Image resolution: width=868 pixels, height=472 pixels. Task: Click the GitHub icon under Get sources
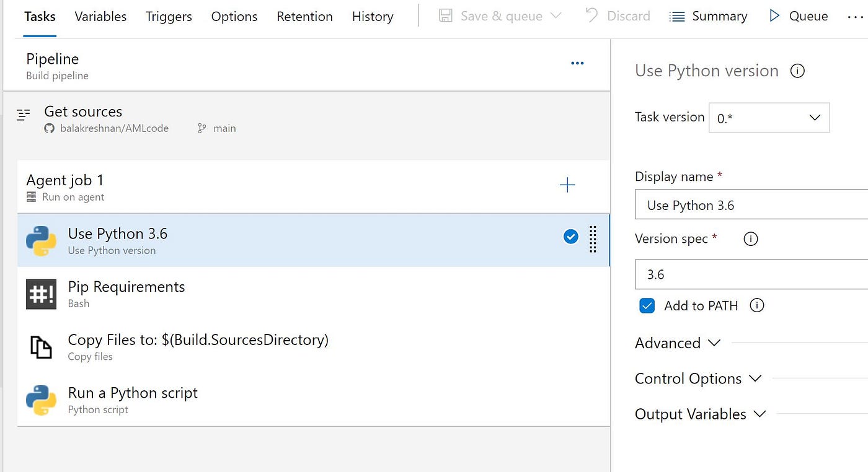tap(49, 128)
